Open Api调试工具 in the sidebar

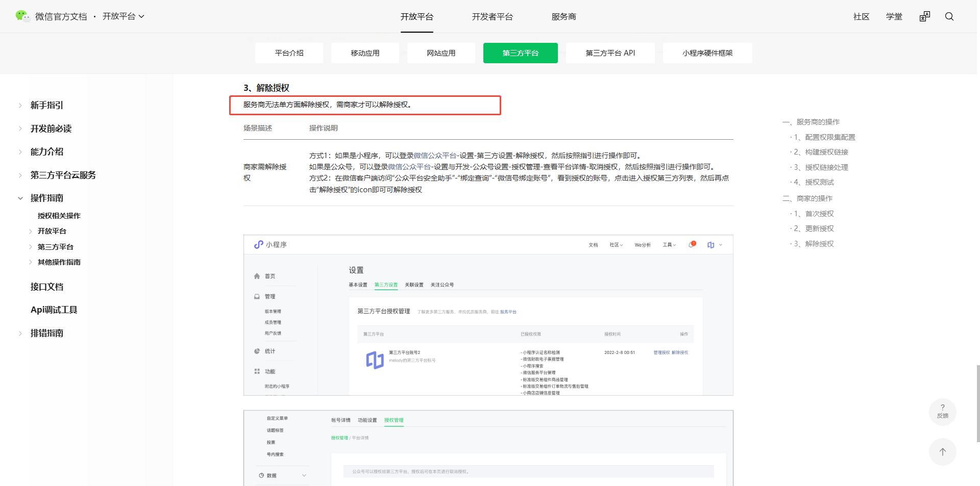coord(54,310)
